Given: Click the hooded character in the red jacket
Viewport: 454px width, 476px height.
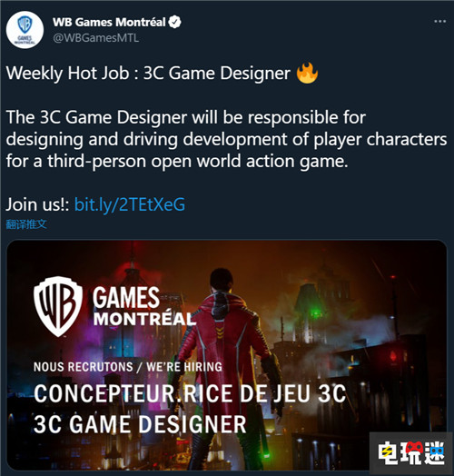Looking at the screenshot, I should [x=227, y=364].
